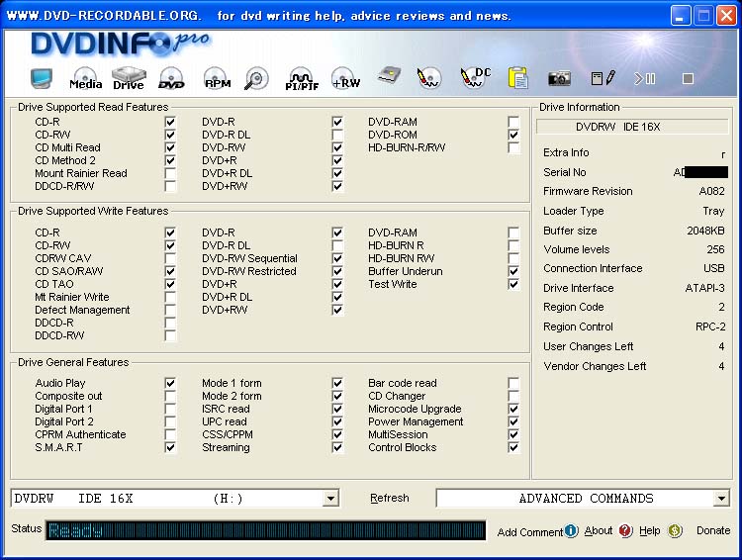Image resolution: width=742 pixels, height=560 pixels.
Task: Click the Add Comment info icon
Action: [x=571, y=530]
